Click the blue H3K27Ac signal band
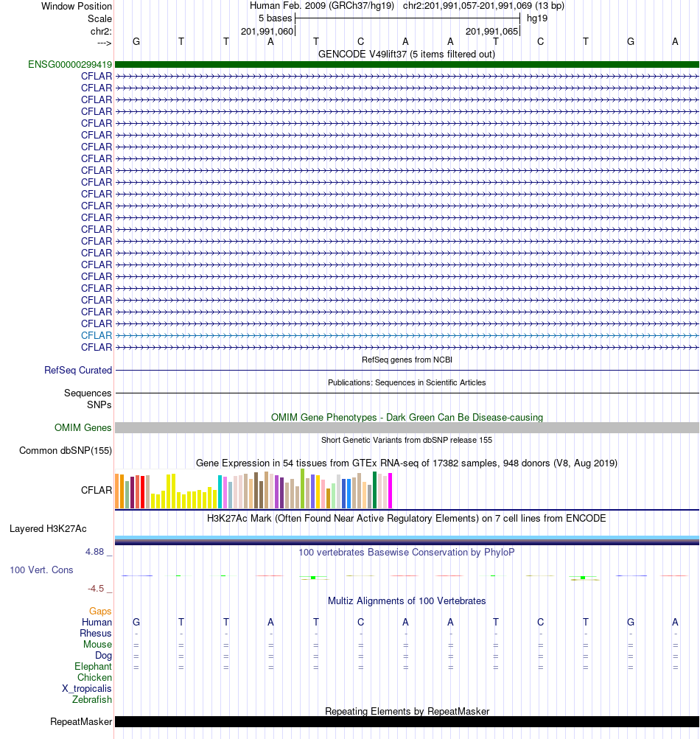The image size is (700, 739). [x=407, y=540]
